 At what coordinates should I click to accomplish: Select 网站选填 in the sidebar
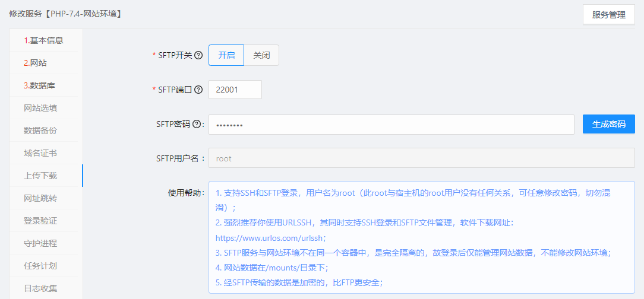point(40,108)
